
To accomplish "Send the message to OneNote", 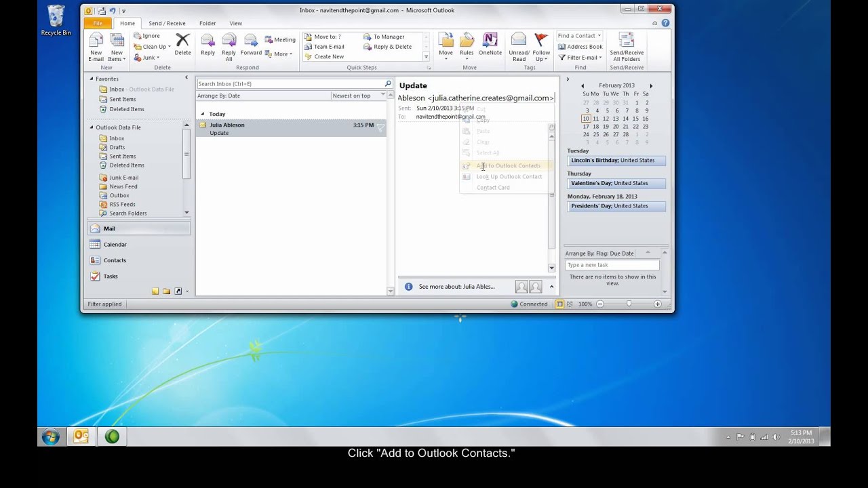I will coord(490,45).
